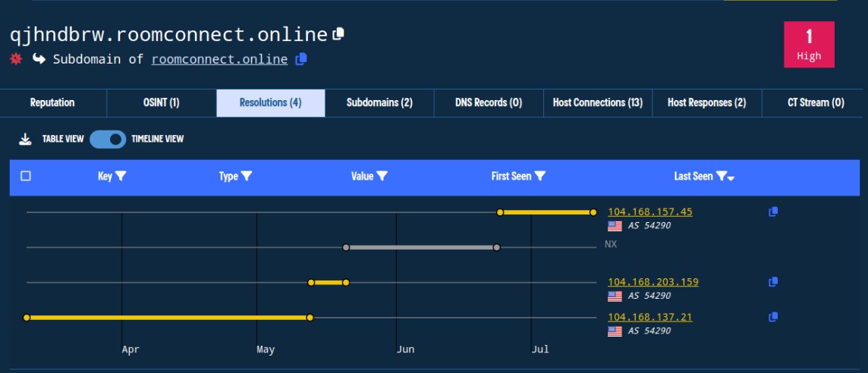
Task: Click US flag under 104.168.203.159
Action: click(x=615, y=296)
